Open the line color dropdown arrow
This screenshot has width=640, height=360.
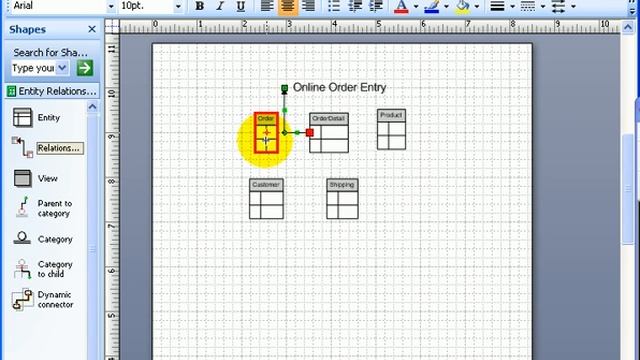pos(447,6)
